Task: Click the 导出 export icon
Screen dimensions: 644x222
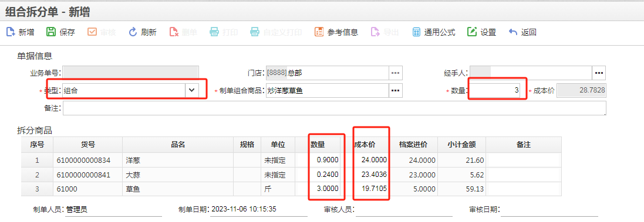Action: (375, 32)
